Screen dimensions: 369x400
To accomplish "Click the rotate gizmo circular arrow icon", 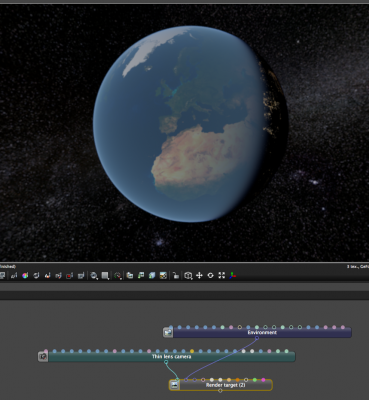I will (210, 275).
